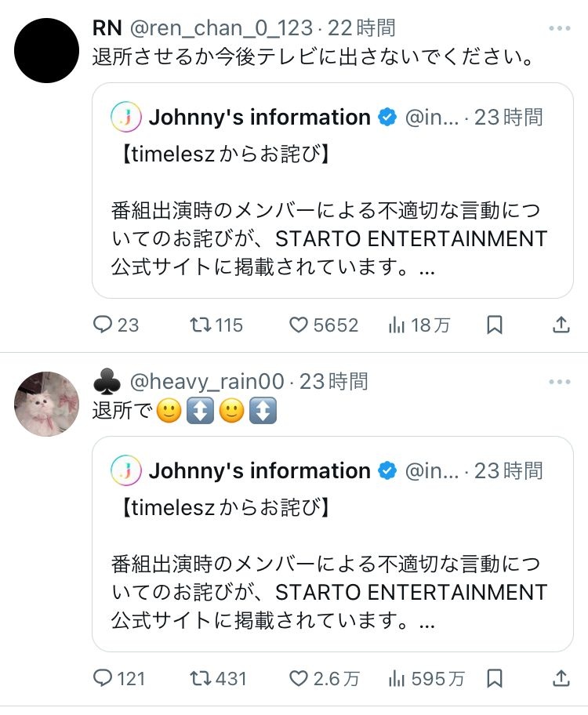Open more options menu on heavy_rain00's post
The width and height of the screenshot is (588, 715).
[559, 382]
